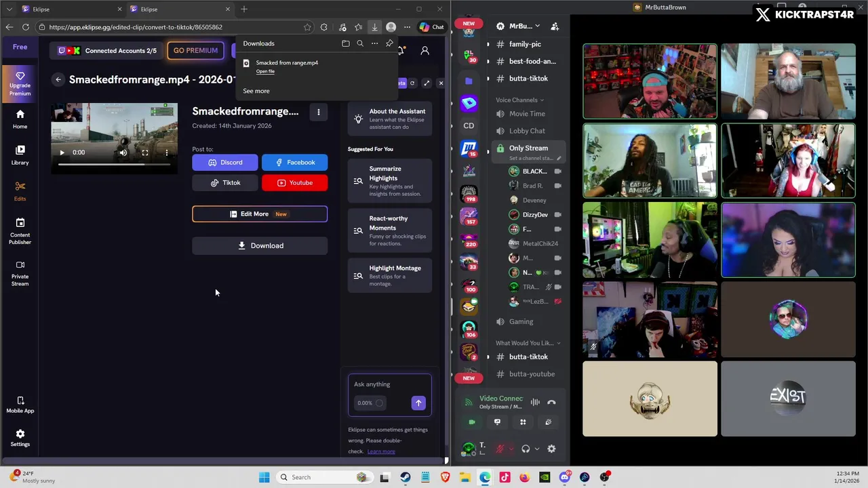Select Summarize Highlights suggestion
The width and height of the screenshot is (868, 488).
[x=390, y=181]
